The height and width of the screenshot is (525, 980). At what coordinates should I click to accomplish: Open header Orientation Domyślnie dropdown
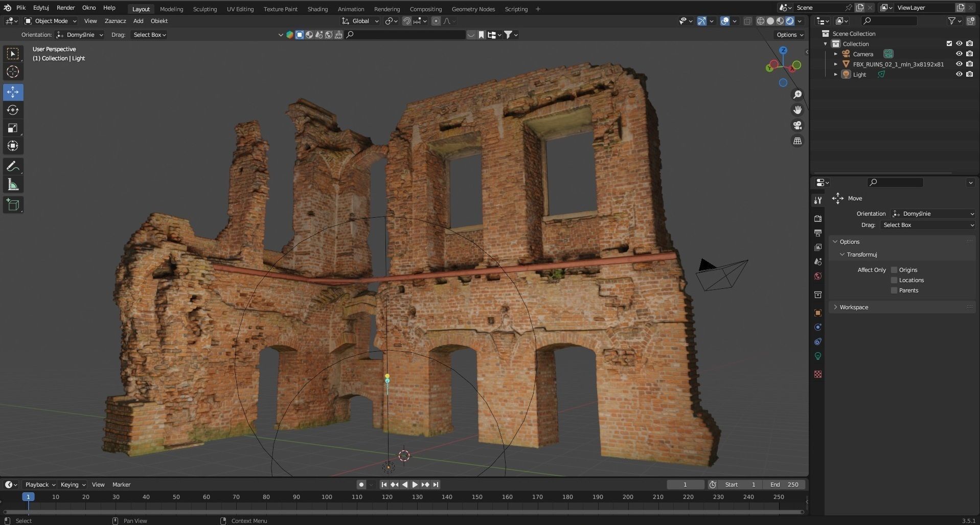pos(79,35)
